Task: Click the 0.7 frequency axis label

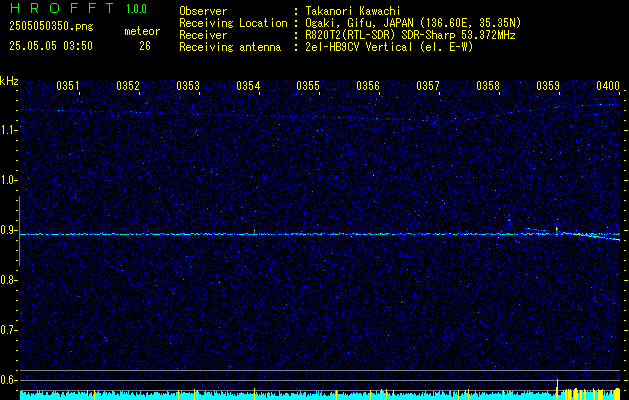Action: pos(7,330)
